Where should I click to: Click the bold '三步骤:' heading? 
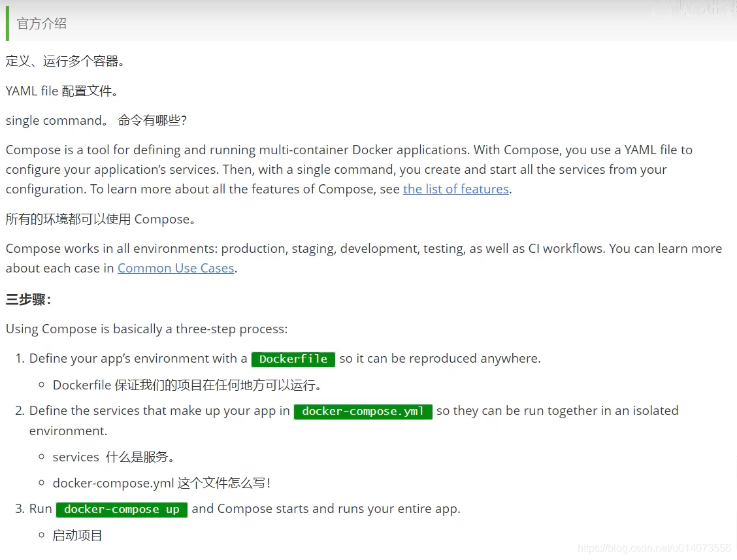click(28, 299)
